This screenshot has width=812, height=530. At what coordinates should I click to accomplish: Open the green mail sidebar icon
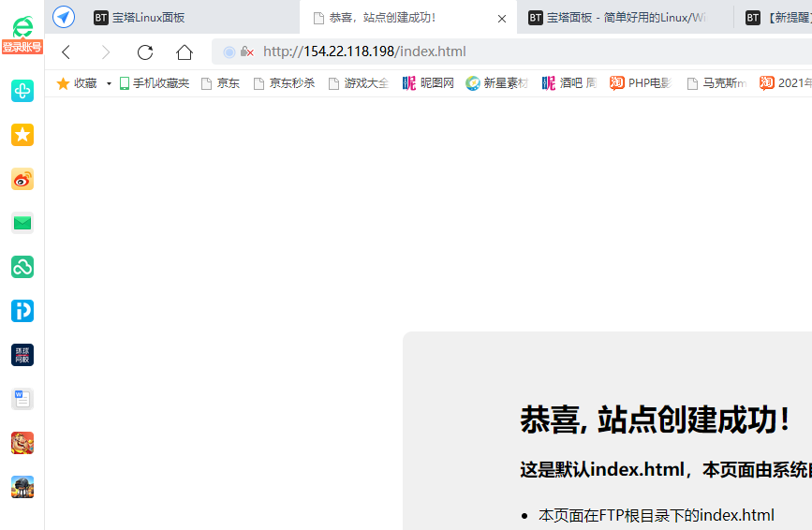pyautogui.click(x=22, y=223)
